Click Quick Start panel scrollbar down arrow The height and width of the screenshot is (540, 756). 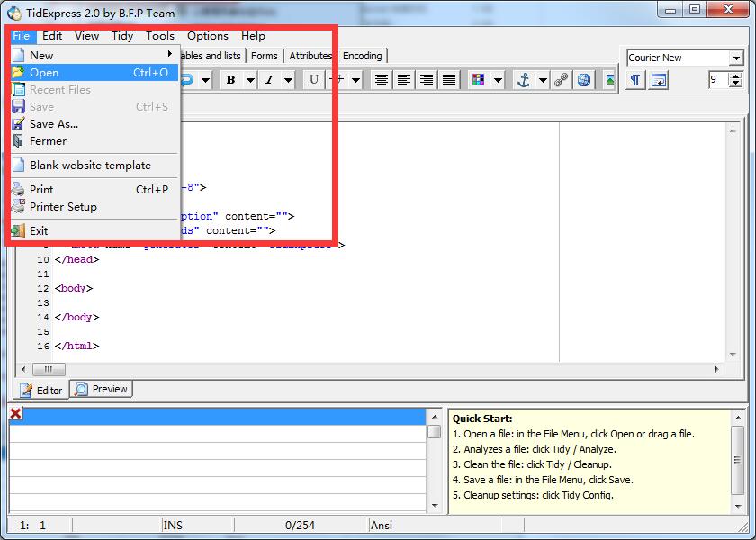point(738,506)
